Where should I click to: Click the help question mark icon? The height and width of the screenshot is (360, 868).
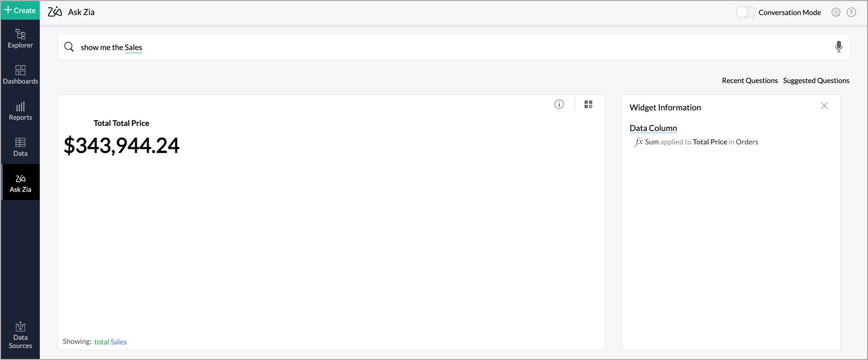click(851, 12)
